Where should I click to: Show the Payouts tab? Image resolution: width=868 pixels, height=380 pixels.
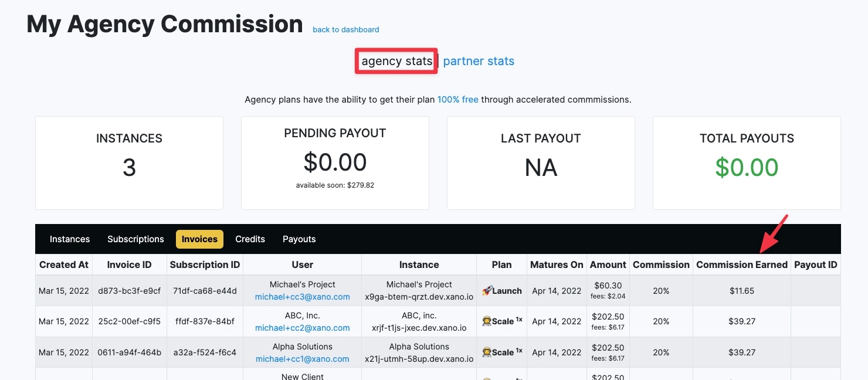[299, 239]
